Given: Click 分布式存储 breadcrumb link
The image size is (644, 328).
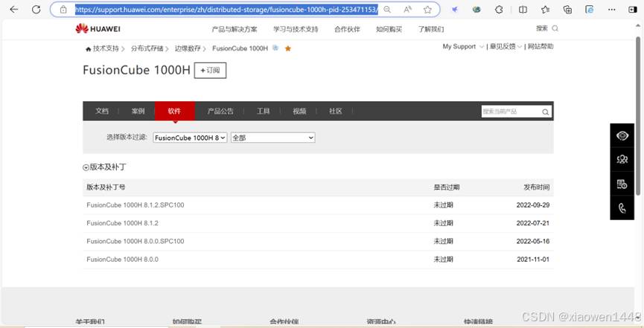Looking at the screenshot, I should coord(147,48).
